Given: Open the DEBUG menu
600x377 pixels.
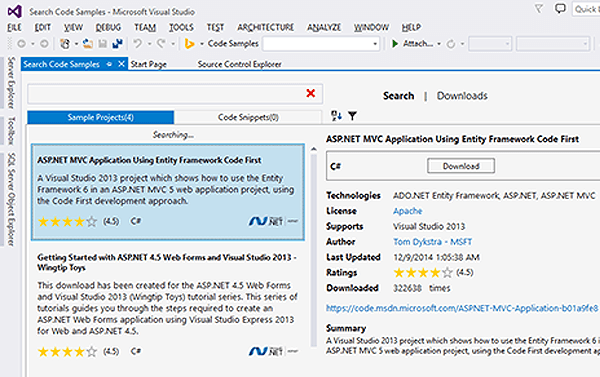Looking at the screenshot, I should 108,28.
